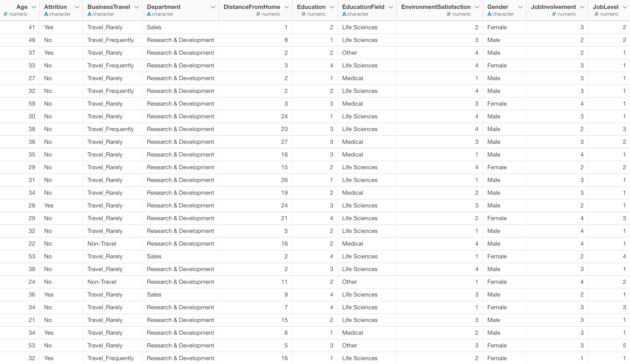Click the numeric type icon under Age
Image resolution: width=630 pixels, height=364 pixels.
pos(6,14)
